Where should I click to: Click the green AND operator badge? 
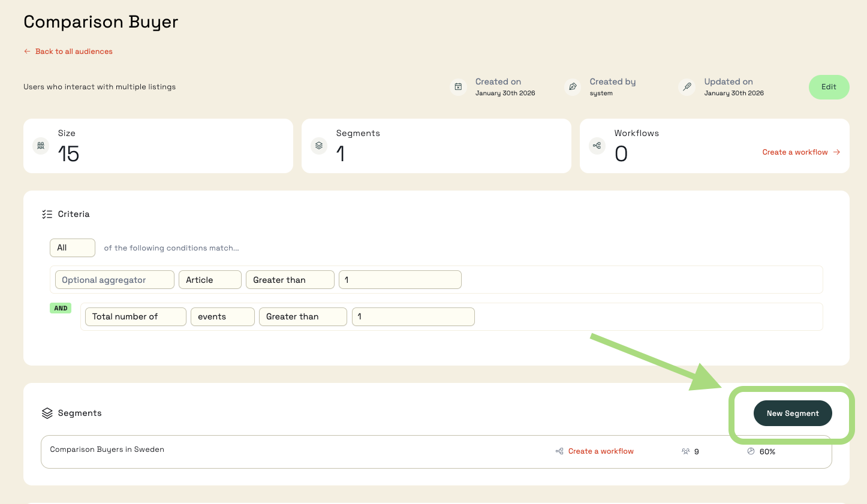pyautogui.click(x=61, y=308)
